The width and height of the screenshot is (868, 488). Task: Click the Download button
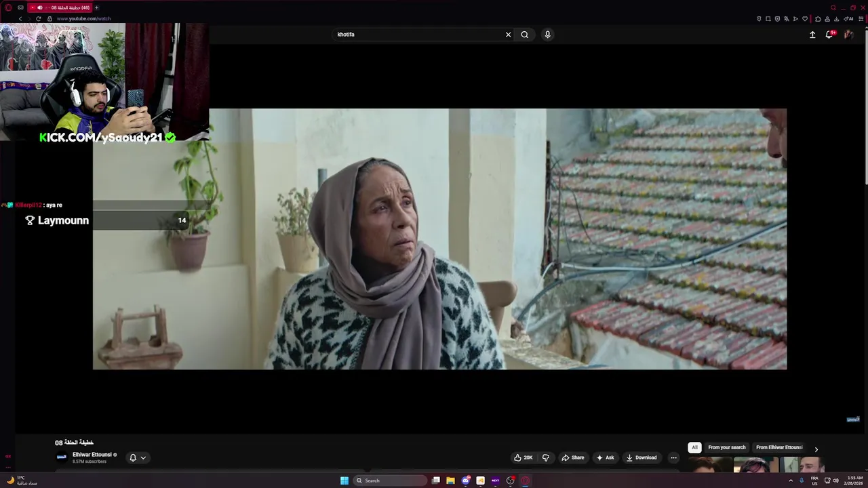tap(642, 457)
